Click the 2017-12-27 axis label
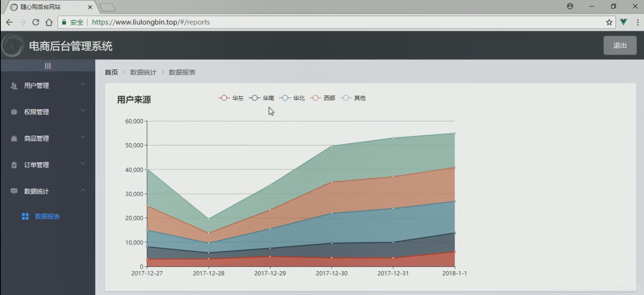 [x=147, y=273]
